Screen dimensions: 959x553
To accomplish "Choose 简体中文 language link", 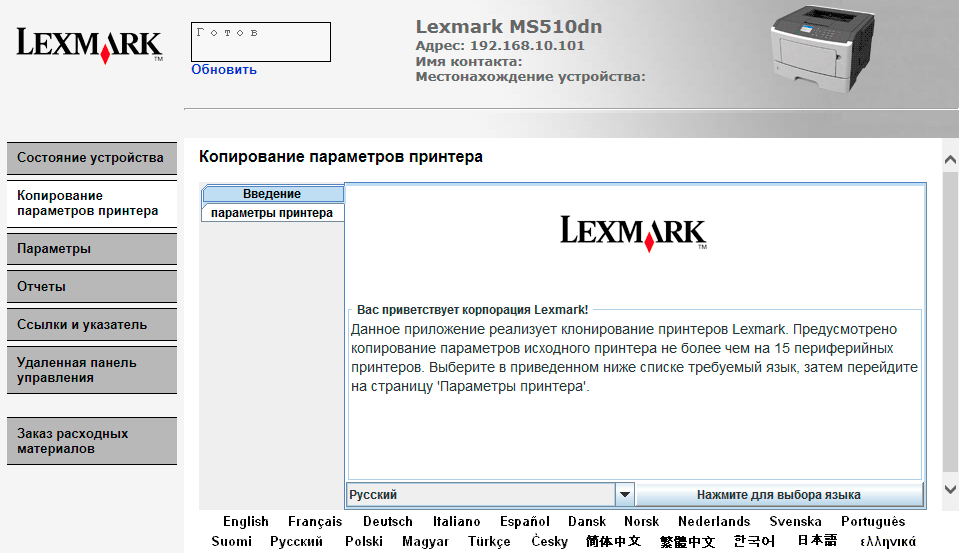I will (613, 541).
